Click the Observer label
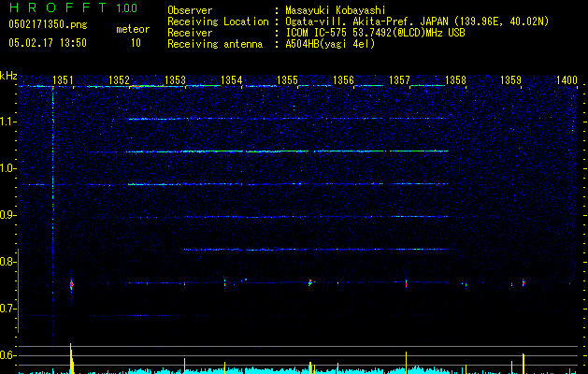Screen dimensions: 588x374 pyautogui.click(x=190, y=10)
